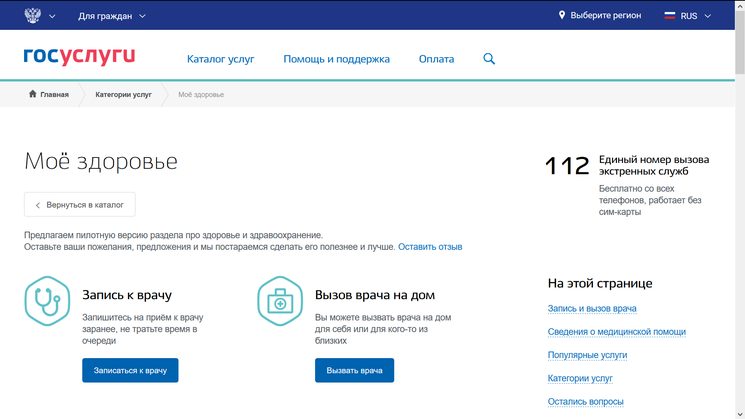This screenshot has width=745, height=419.
Task: Expand the dropdown arrow beside the emblem
Action: click(x=52, y=16)
